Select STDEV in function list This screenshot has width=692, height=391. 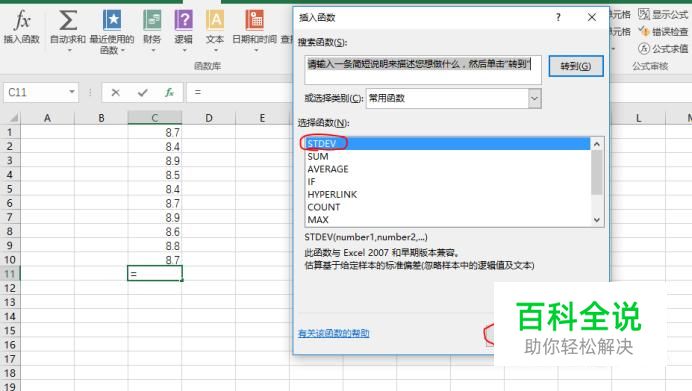447,143
